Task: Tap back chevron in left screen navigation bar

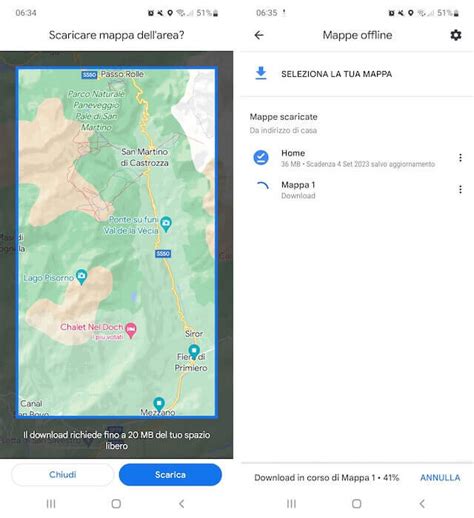Action: pyautogui.click(x=181, y=503)
